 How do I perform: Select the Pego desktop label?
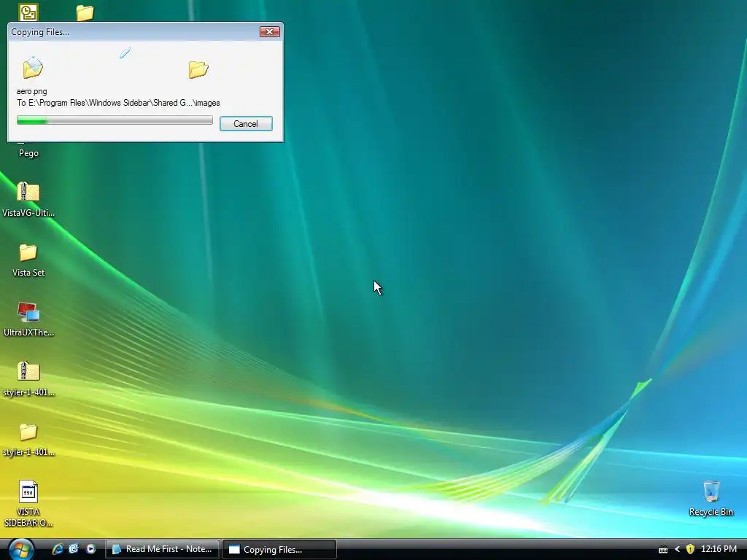pos(28,153)
